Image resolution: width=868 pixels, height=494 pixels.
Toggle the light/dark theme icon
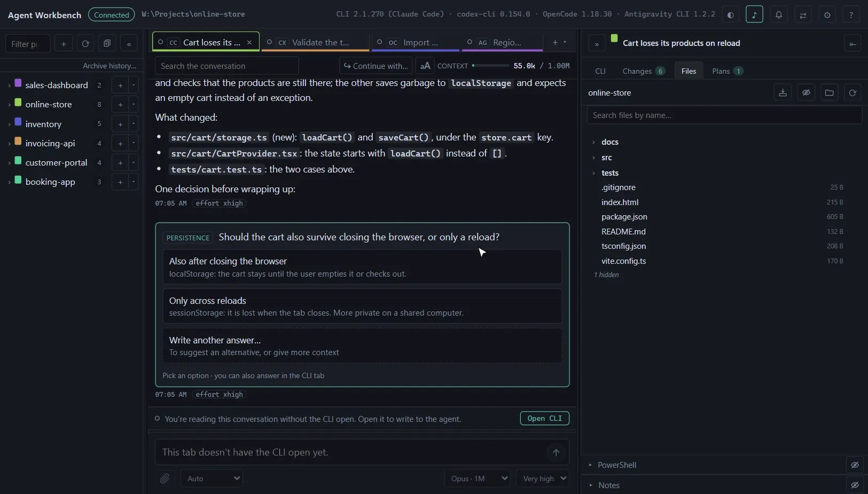(730, 14)
